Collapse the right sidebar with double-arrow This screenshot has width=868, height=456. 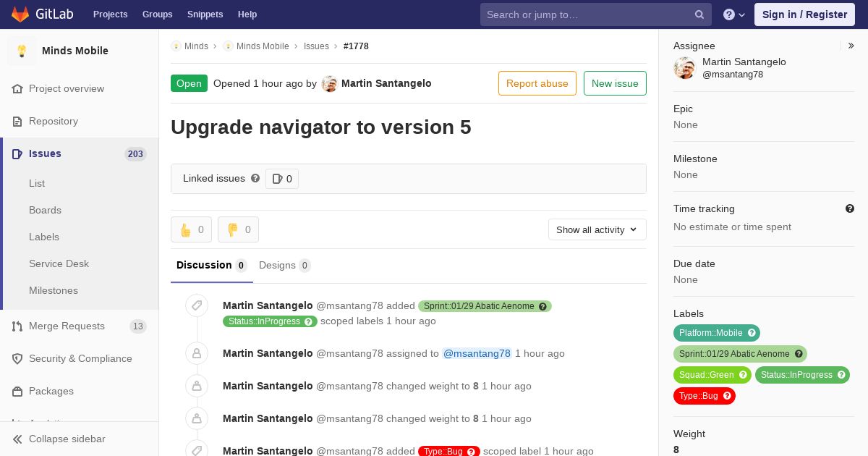(851, 46)
